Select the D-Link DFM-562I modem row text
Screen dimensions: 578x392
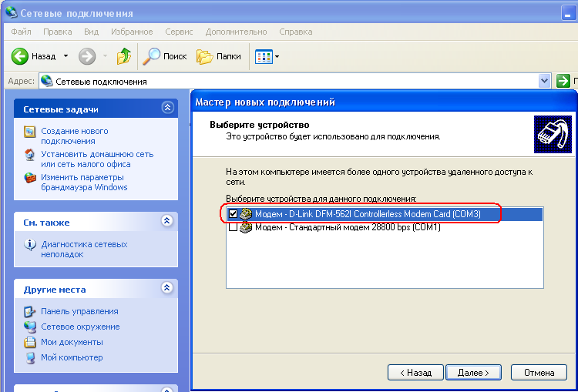[x=368, y=214]
